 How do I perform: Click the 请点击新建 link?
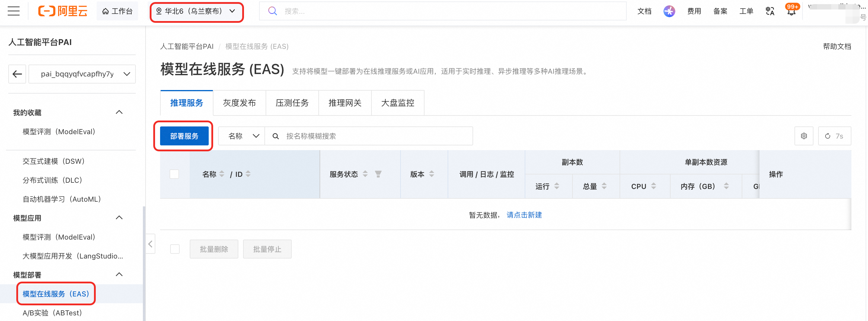pyautogui.click(x=524, y=215)
